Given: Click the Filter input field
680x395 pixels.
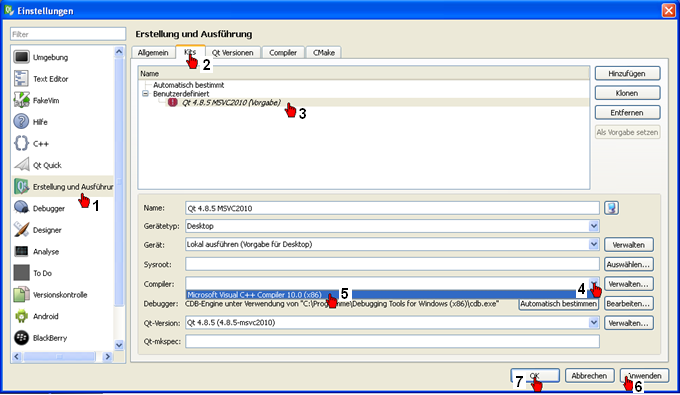Looking at the screenshot, I should [x=68, y=34].
